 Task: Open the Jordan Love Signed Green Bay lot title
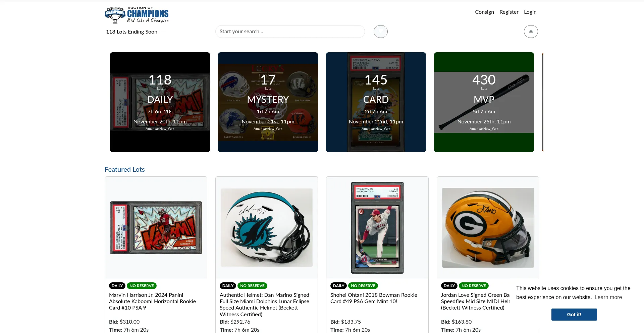coord(475,301)
